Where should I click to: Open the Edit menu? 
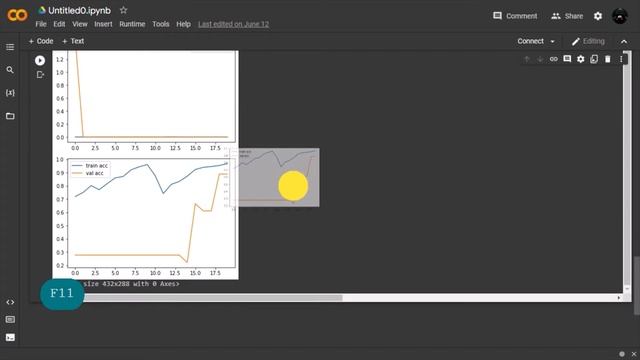pos(59,24)
